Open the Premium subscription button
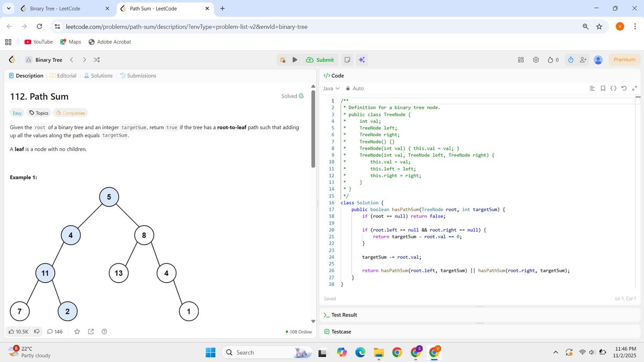The width and height of the screenshot is (644, 362). point(625,60)
